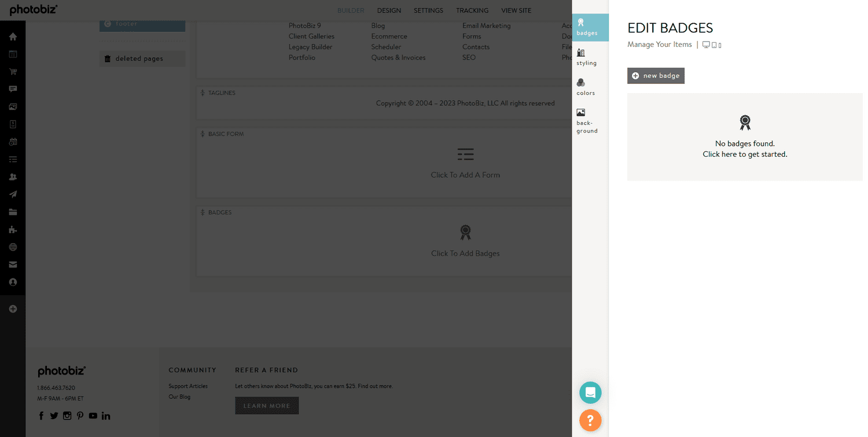Screen dimensions: 868x437
Task: Click the Contacts people icon in the sidebar
Action: click(13, 177)
